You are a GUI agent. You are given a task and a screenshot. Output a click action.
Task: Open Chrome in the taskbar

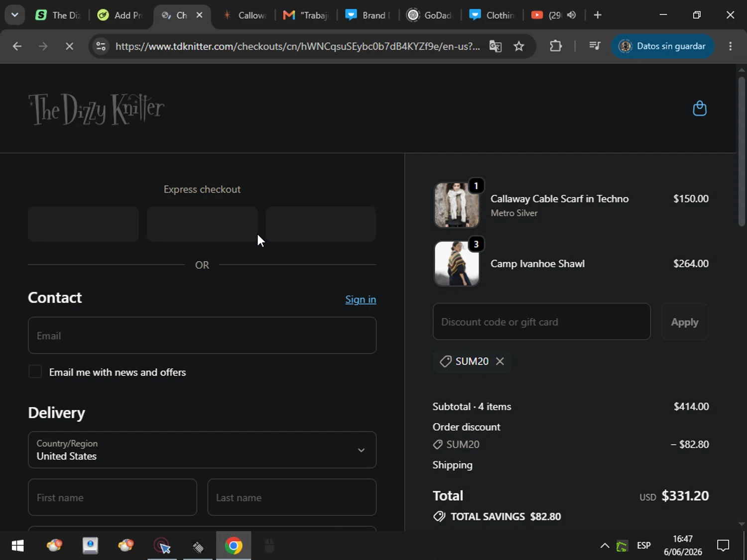pos(234,546)
